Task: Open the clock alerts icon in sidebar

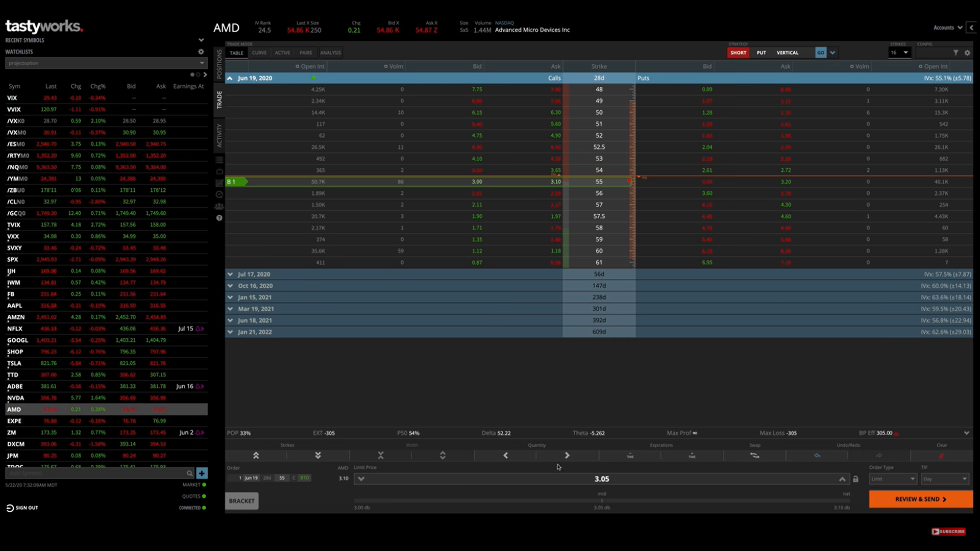Action: pyautogui.click(x=219, y=194)
